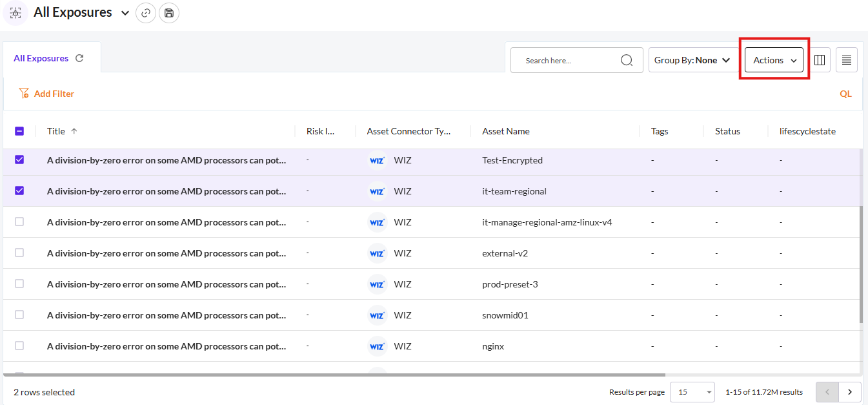Expand the All Exposures title dropdown
This screenshot has width=868, height=405.
125,13
